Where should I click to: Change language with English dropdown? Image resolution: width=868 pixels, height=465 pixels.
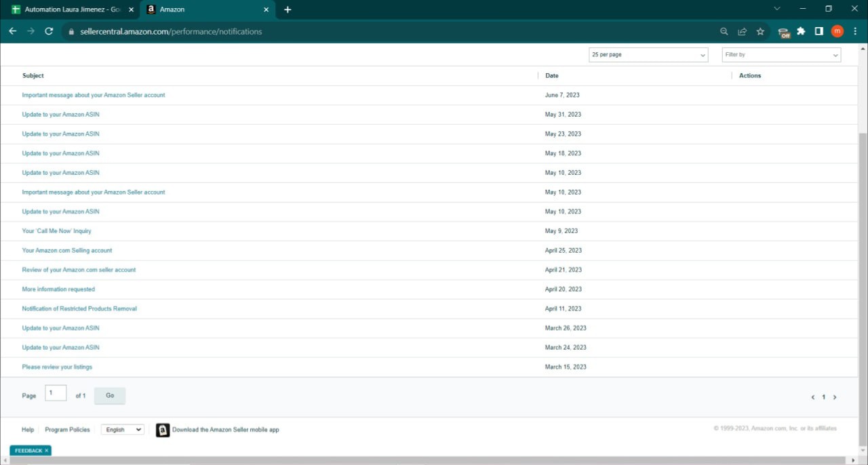(x=123, y=430)
